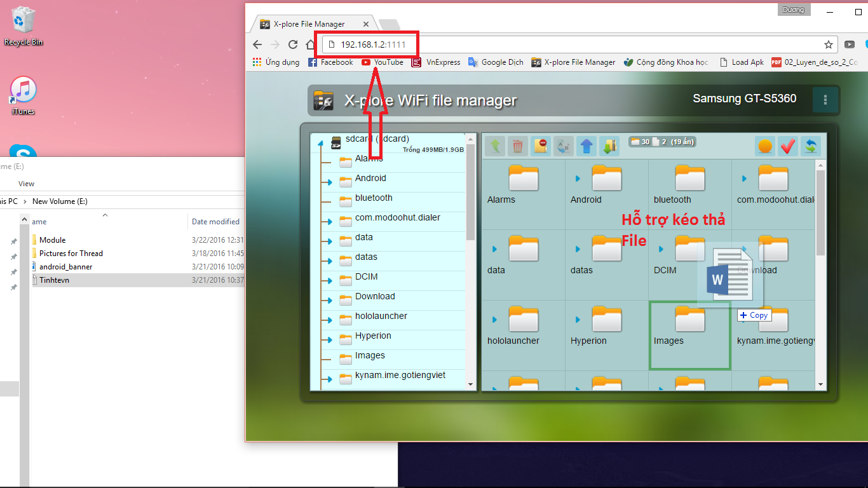
Task: Expand the datas node in the tree
Action: tap(329, 262)
